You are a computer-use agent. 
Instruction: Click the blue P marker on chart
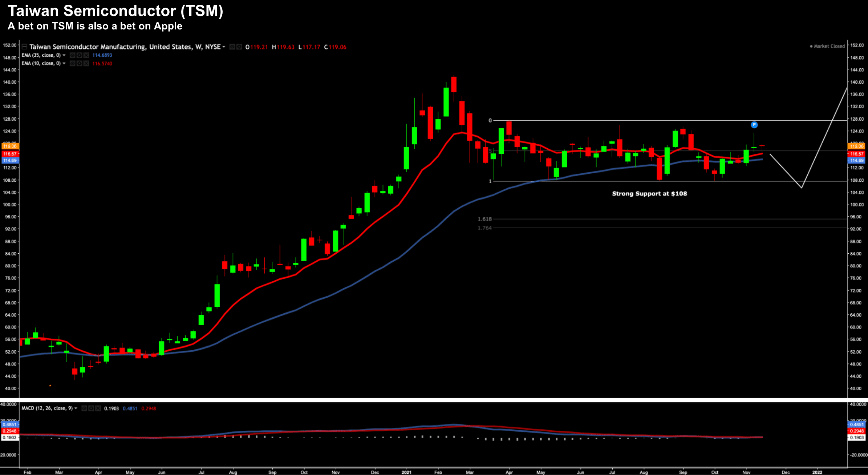click(754, 125)
